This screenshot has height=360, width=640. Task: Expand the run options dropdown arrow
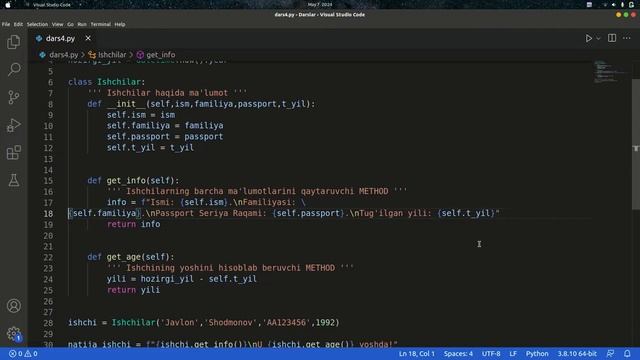[x=598, y=38]
